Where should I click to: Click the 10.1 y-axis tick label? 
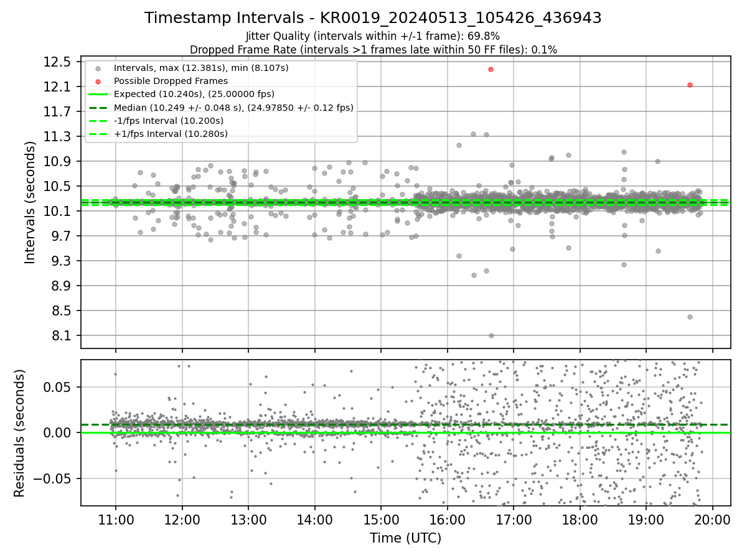(x=58, y=212)
